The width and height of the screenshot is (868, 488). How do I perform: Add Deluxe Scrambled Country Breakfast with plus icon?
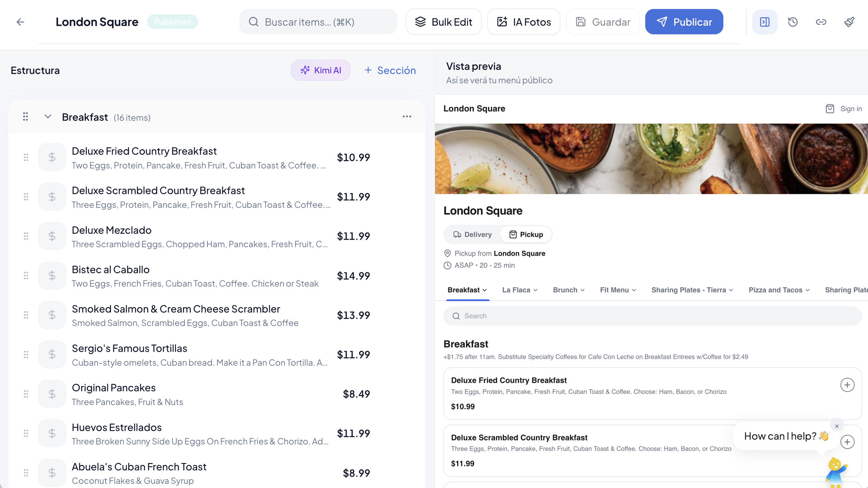tap(847, 442)
